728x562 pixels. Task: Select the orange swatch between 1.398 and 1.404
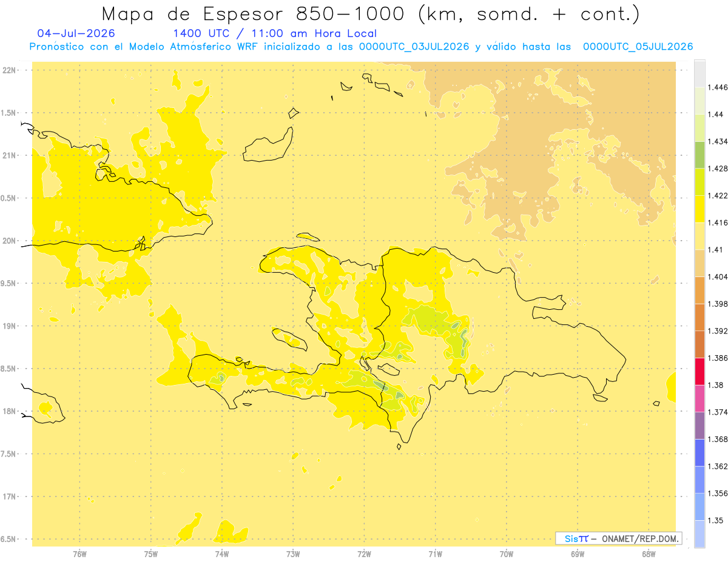[x=699, y=290]
